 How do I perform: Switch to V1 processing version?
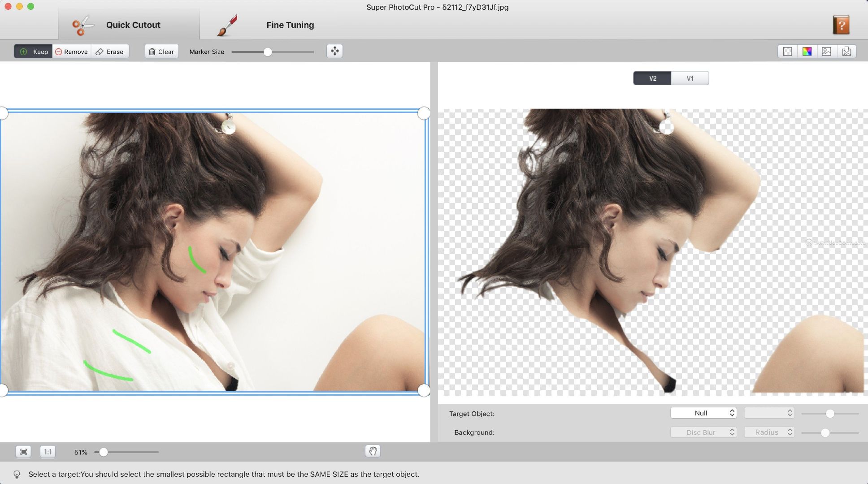[x=689, y=78]
